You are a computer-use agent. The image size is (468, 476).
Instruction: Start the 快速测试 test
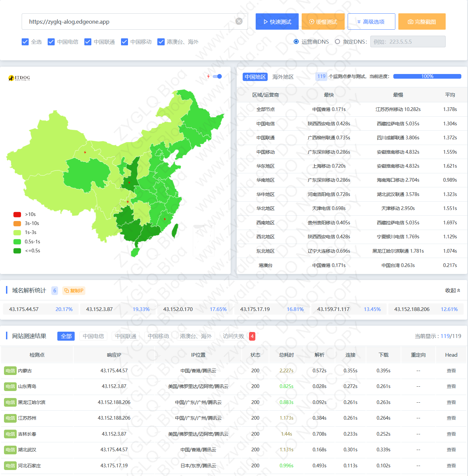point(277,22)
